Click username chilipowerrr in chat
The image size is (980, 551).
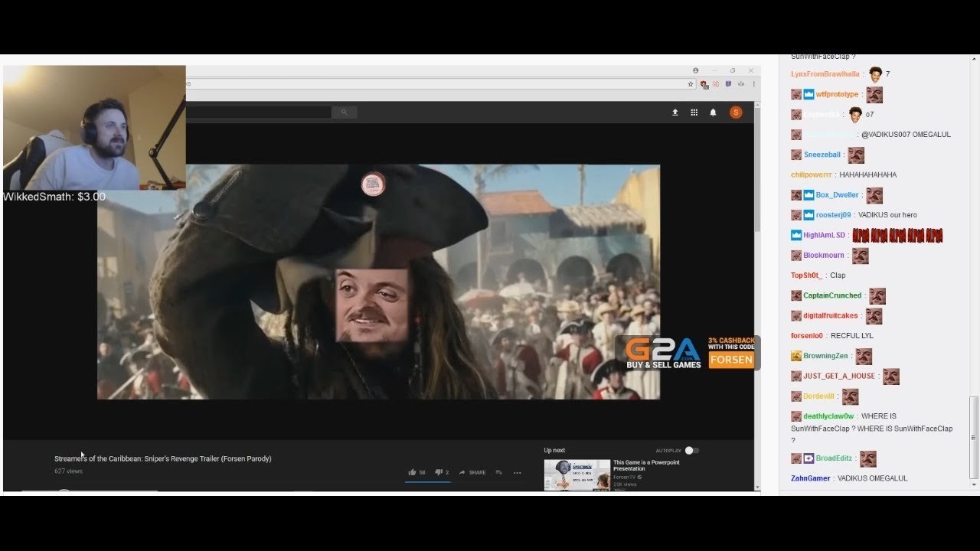(811, 174)
